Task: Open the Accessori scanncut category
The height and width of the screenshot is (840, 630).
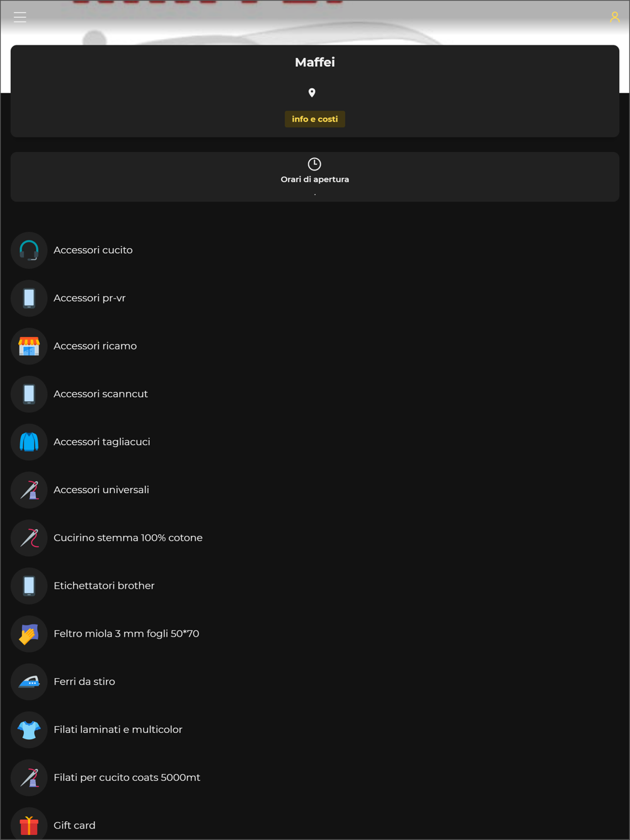Action: [x=101, y=394]
